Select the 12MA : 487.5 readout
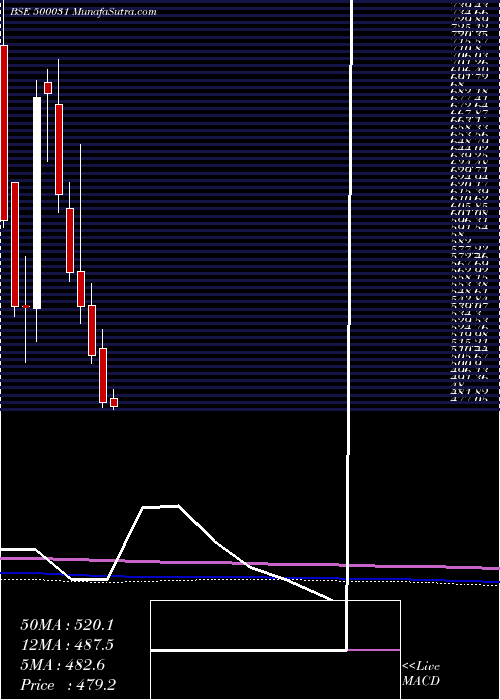This screenshot has height=700, width=500. click(x=67, y=645)
